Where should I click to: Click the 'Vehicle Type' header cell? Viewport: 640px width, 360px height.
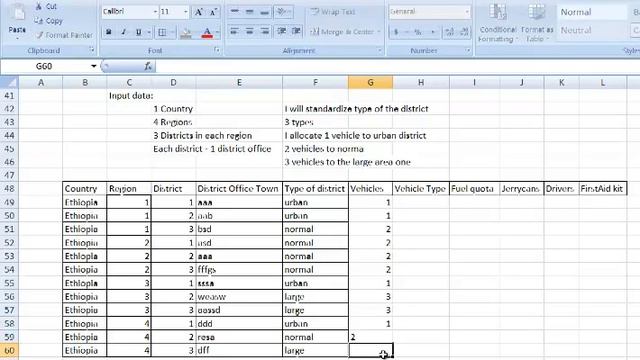click(421, 189)
